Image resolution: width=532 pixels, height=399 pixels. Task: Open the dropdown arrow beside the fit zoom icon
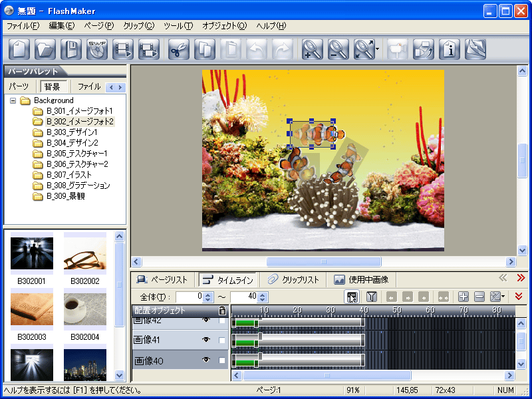[377, 49]
